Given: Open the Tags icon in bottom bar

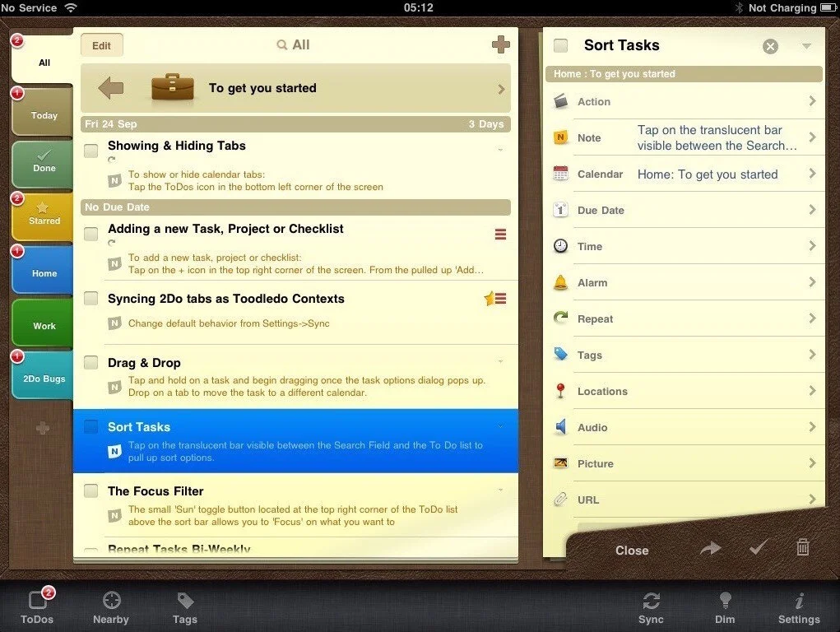Looking at the screenshot, I should (185, 607).
